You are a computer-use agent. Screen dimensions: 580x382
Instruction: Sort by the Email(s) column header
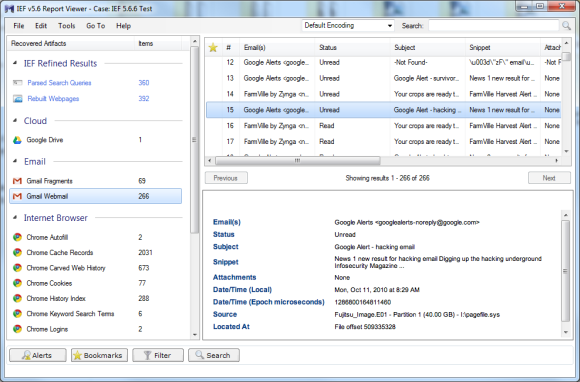tap(277, 47)
